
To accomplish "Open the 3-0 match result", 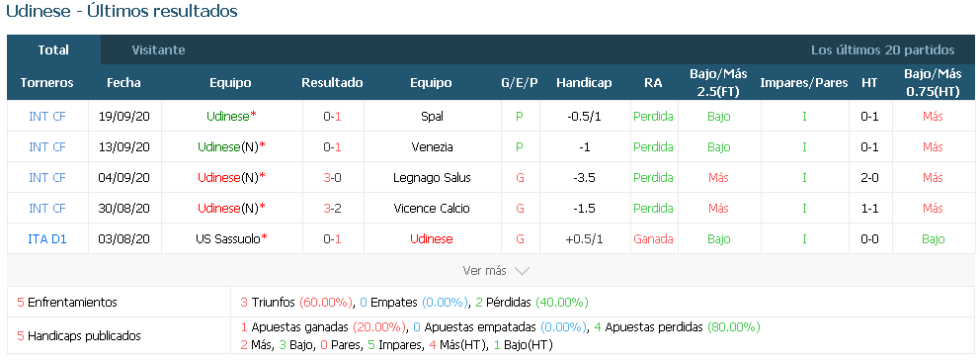I will pos(332,178).
